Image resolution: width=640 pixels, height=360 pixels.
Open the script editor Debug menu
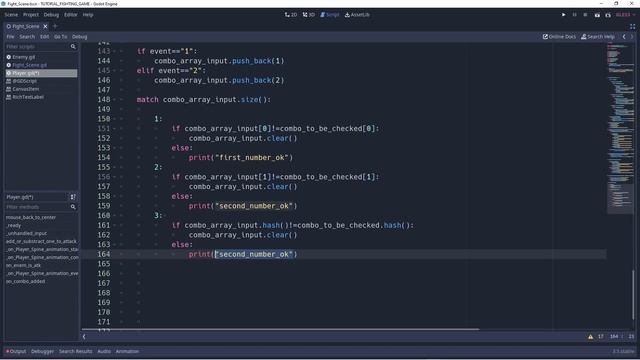[x=80, y=37]
